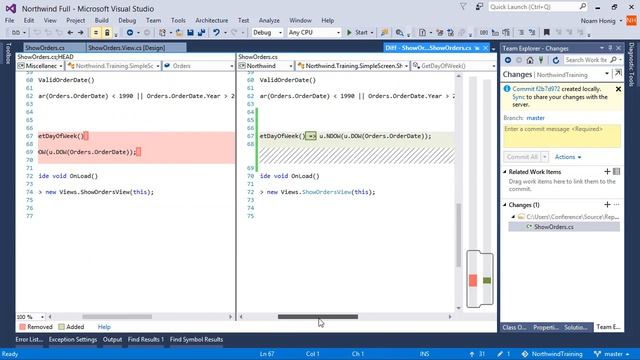Click the Sync link in notification
640x360 pixels.
518,97
